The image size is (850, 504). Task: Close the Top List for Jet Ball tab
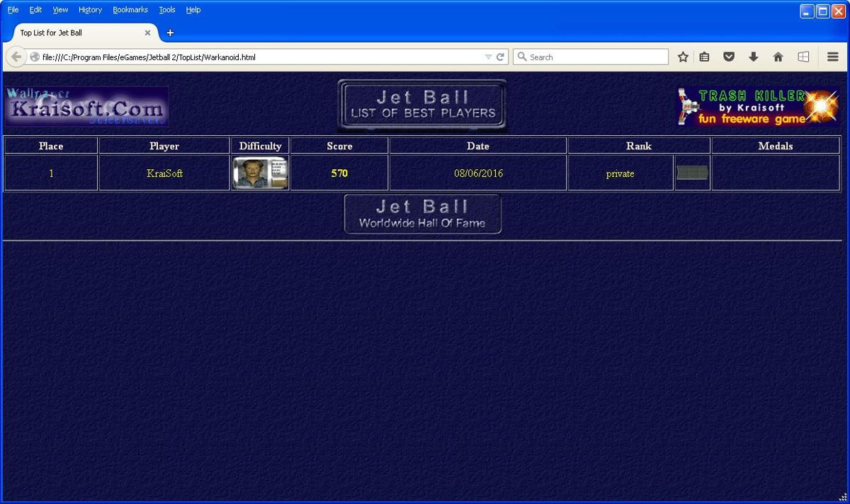pyautogui.click(x=147, y=33)
